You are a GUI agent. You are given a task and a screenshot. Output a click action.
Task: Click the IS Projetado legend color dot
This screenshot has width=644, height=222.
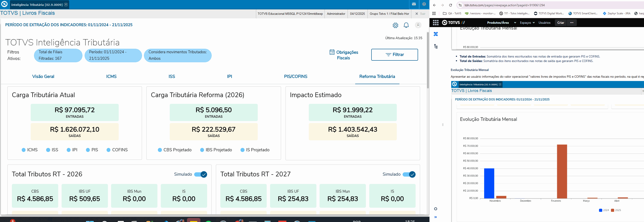pos(242,150)
